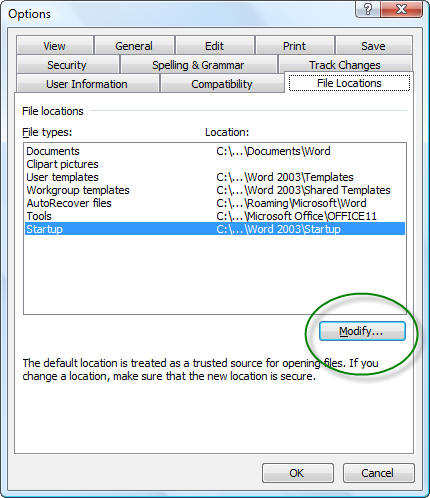The height and width of the screenshot is (498, 430).
Task: Click the Help question mark icon
Action: 368,9
